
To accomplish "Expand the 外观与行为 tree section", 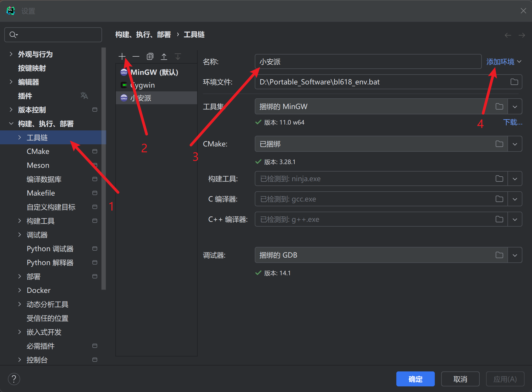I will coord(11,54).
